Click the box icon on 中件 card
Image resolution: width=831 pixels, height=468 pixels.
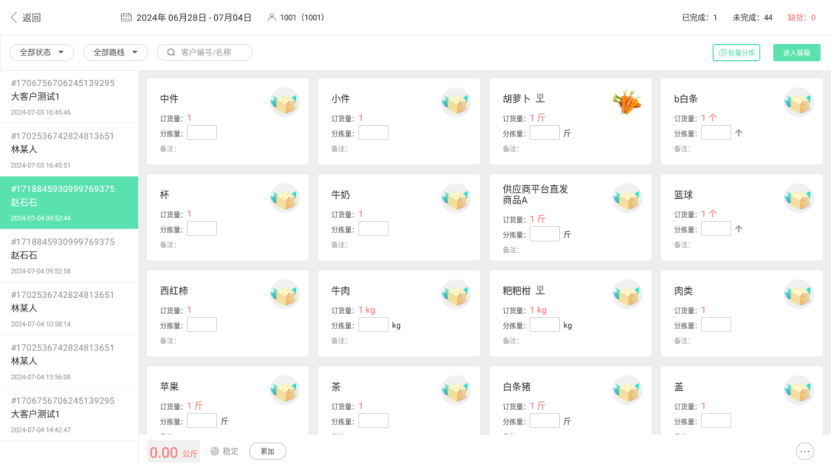[285, 102]
